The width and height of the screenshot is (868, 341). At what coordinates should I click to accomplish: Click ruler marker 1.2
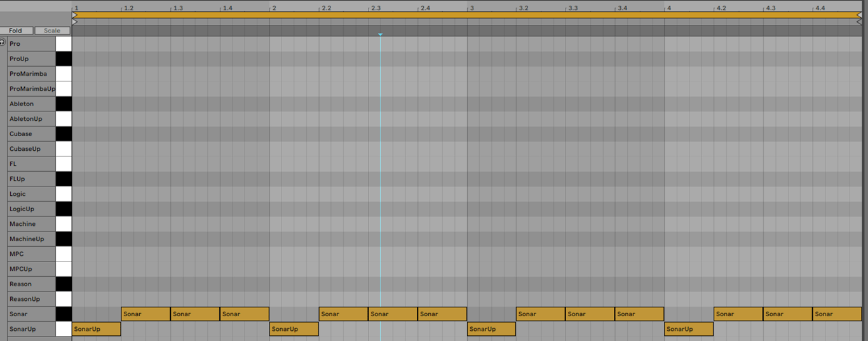(128, 8)
